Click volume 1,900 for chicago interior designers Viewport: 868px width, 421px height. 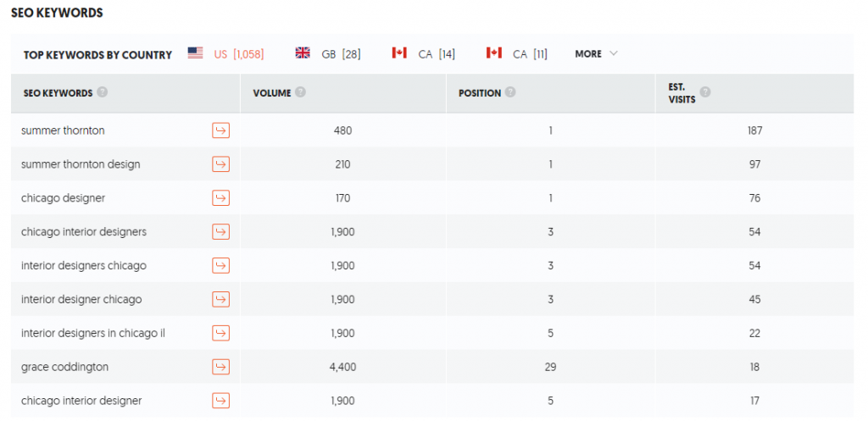pyautogui.click(x=342, y=232)
